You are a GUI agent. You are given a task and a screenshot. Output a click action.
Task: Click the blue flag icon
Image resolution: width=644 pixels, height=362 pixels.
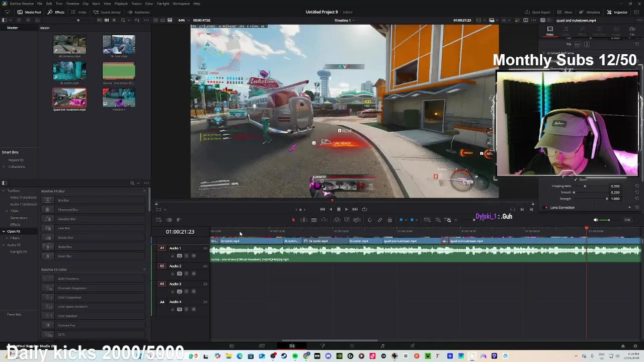[401, 220]
